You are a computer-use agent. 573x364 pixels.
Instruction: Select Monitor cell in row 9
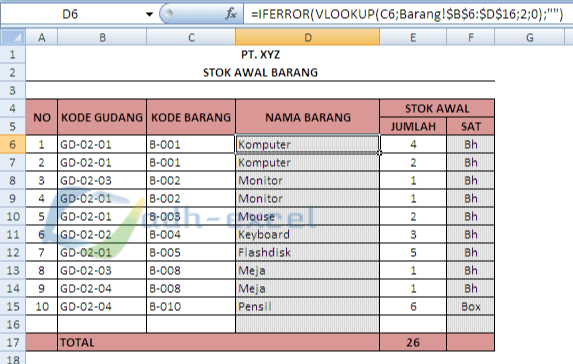click(308, 198)
